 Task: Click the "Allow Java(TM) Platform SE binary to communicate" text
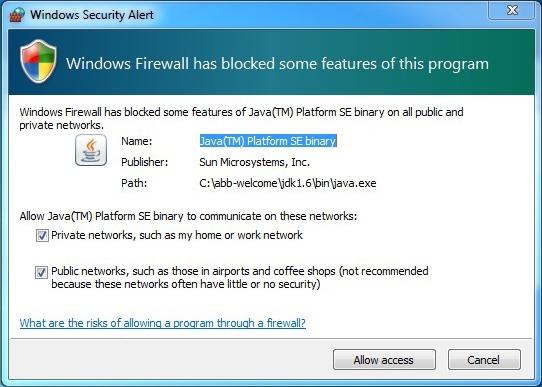click(x=188, y=216)
